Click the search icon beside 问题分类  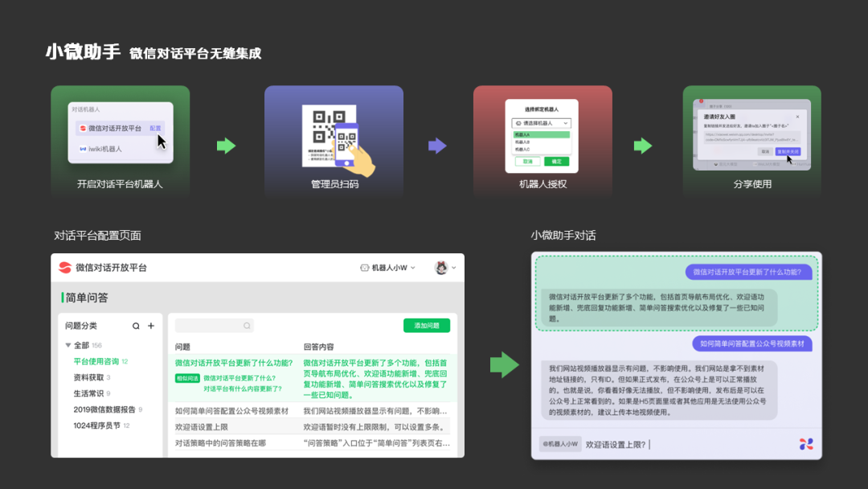tap(136, 327)
